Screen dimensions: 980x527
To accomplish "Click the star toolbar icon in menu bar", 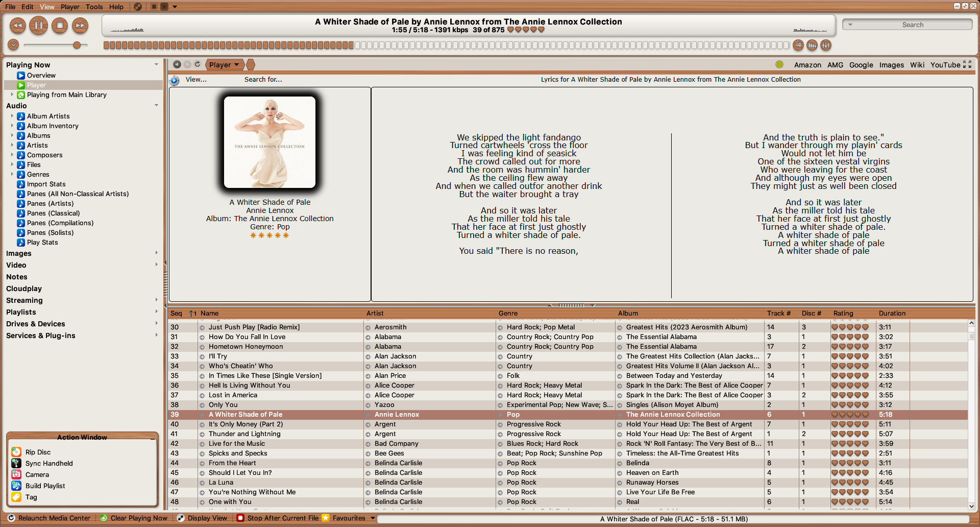I will tap(164, 7).
